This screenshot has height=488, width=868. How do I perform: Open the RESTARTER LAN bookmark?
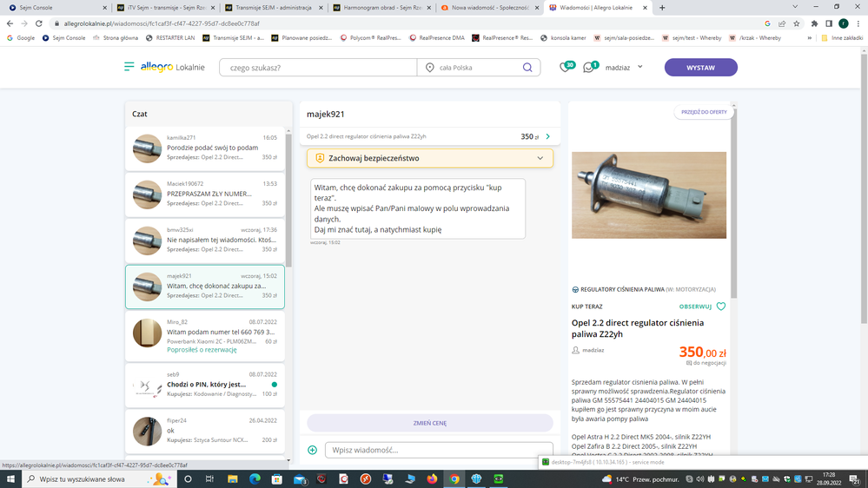170,38
